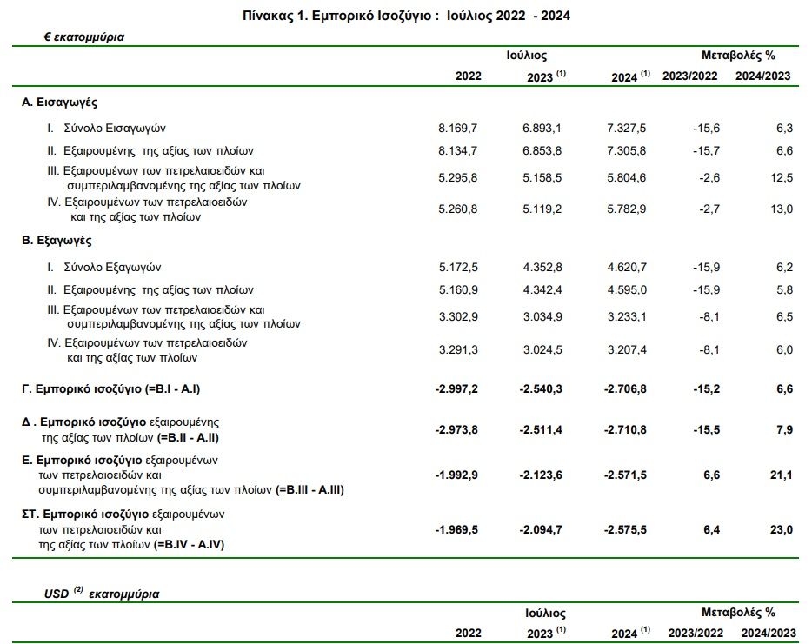
Task: Select the -2.710,8 balance value for 2024
Action: click(625, 430)
